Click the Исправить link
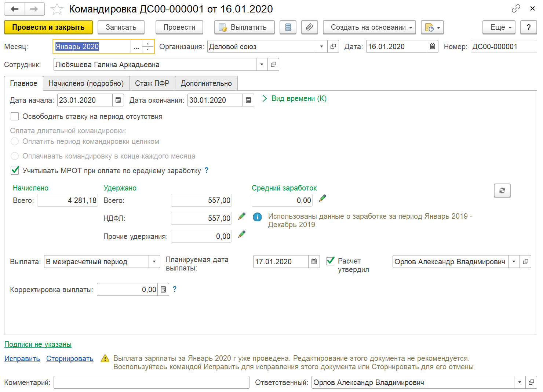Image resolution: width=543 pixels, height=392 pixels. tap(22, 359)
